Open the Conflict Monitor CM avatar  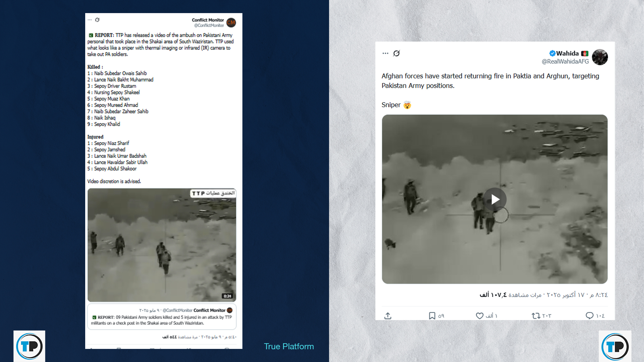tap(231, 22)
